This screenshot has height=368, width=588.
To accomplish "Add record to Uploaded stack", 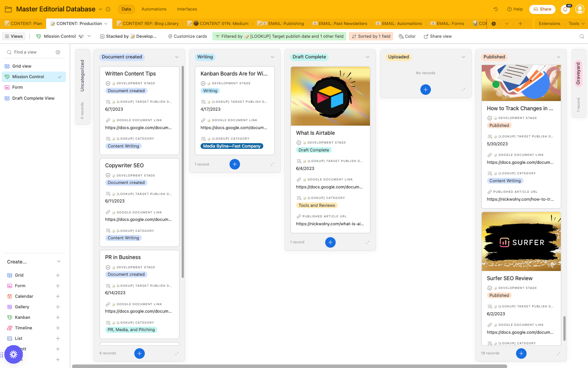I will pos(426,90).
